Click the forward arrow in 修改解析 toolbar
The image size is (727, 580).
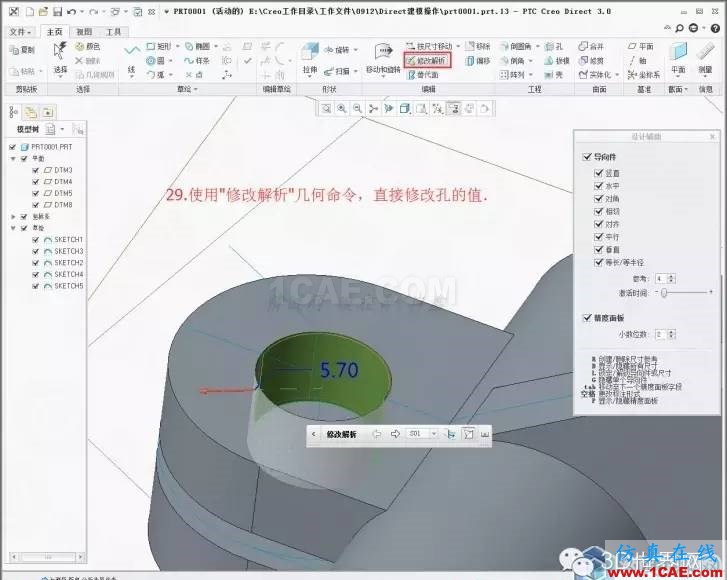[x=395, y=434]
